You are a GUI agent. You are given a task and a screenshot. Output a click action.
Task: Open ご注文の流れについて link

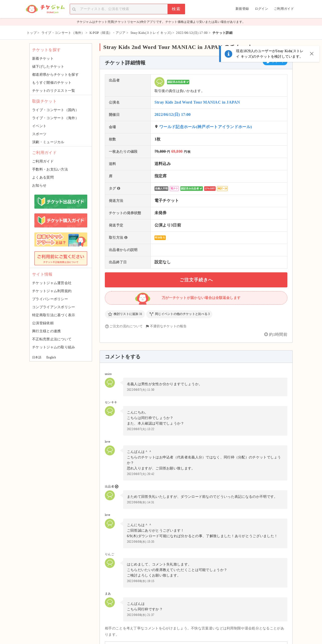(126, 326)
